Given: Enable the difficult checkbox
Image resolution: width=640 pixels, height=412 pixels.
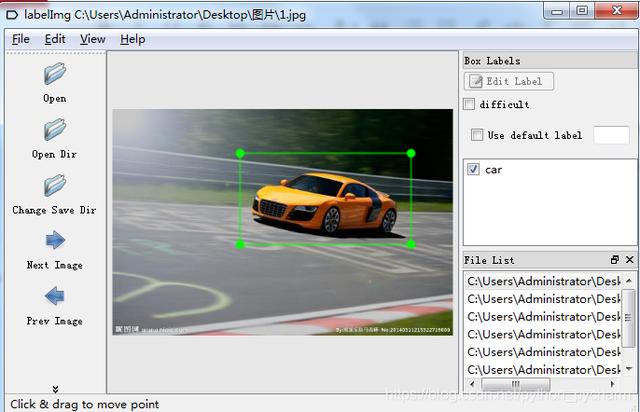Looking at the screenshot, I should (x=470, y=104).
